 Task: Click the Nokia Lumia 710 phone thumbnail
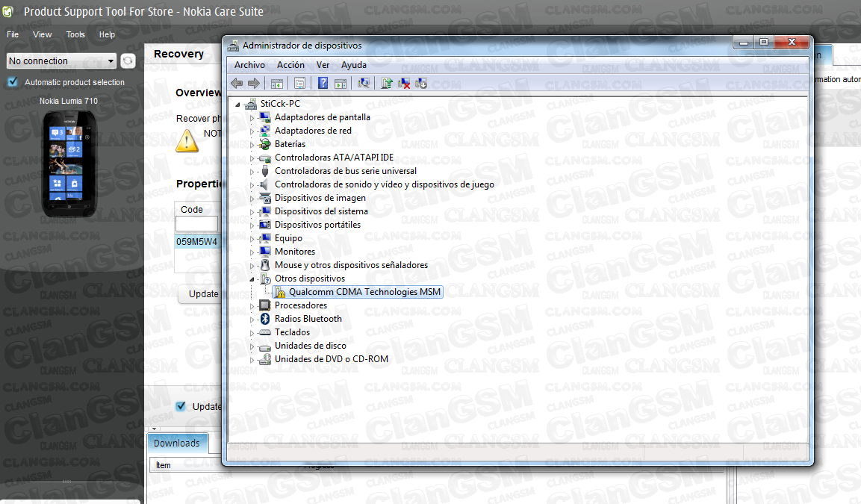click(69, 164)
